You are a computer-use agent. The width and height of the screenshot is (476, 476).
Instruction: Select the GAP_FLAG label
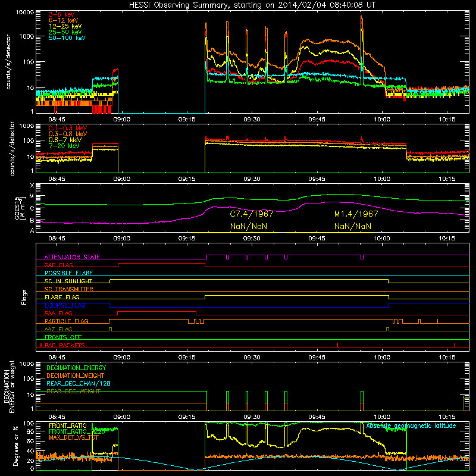point(58,265)
